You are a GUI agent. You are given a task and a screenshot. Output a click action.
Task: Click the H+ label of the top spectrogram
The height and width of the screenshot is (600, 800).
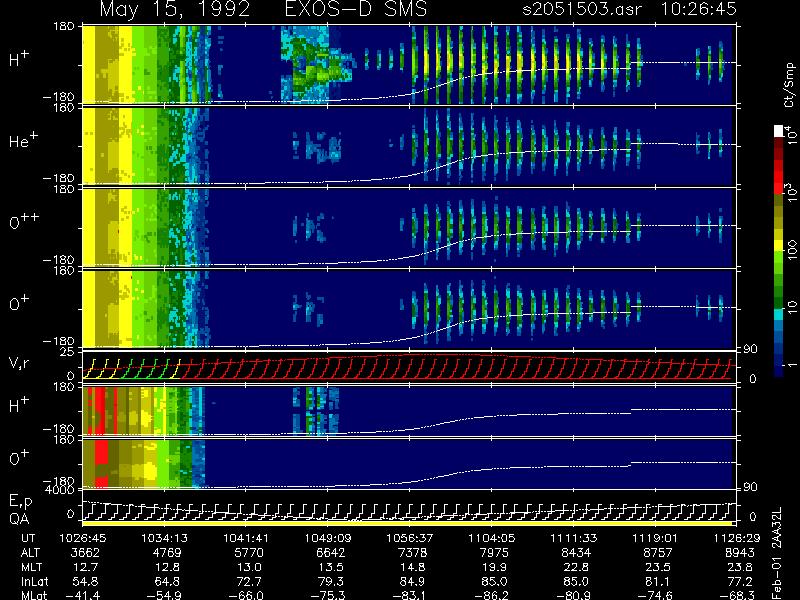19,59
